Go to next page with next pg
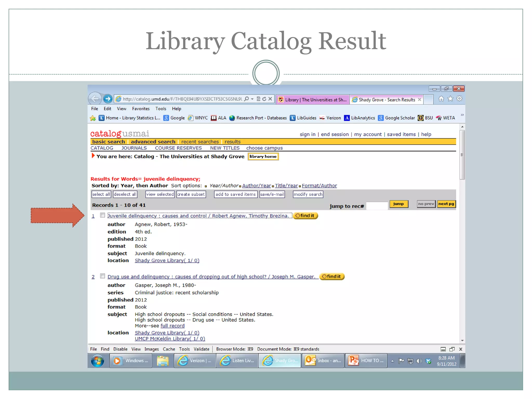Image resolution: width=532 pixels, height=399 pixels. (446, 204)
